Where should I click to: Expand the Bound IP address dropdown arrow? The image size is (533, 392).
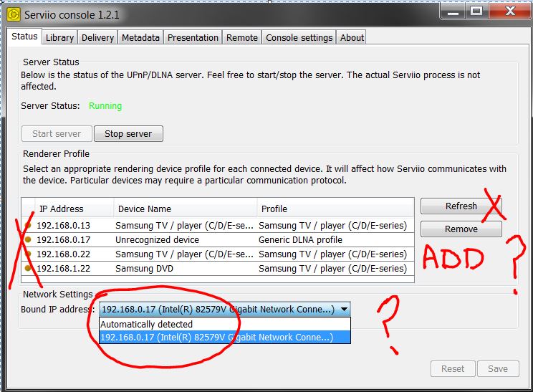pos(344,310)
